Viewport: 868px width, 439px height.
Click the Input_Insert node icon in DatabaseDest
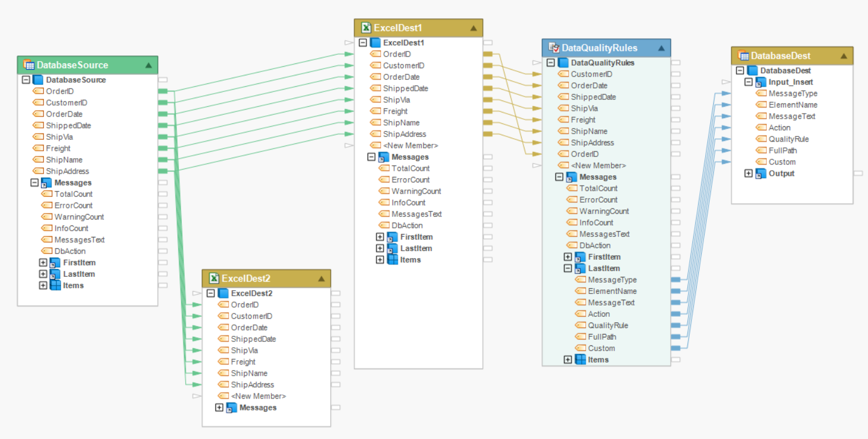[x=761, y=82]
